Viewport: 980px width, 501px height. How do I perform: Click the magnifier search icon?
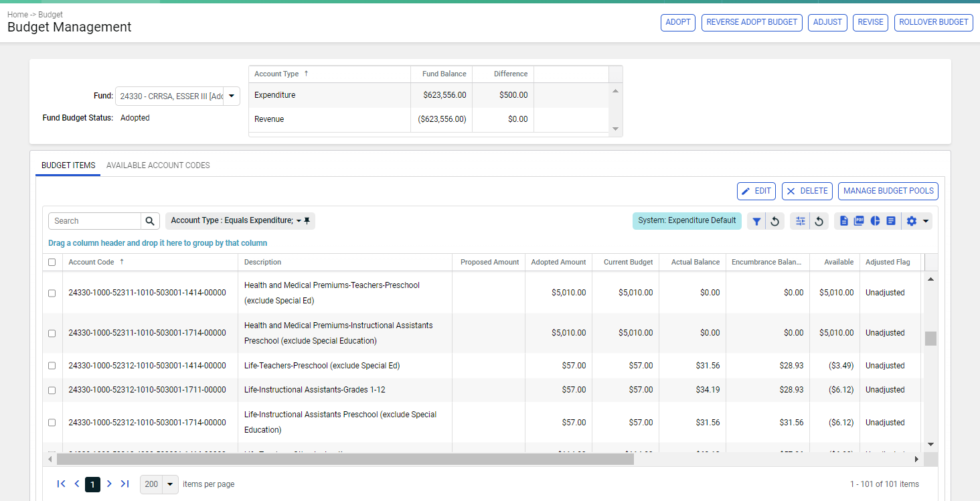click(151, 221)
